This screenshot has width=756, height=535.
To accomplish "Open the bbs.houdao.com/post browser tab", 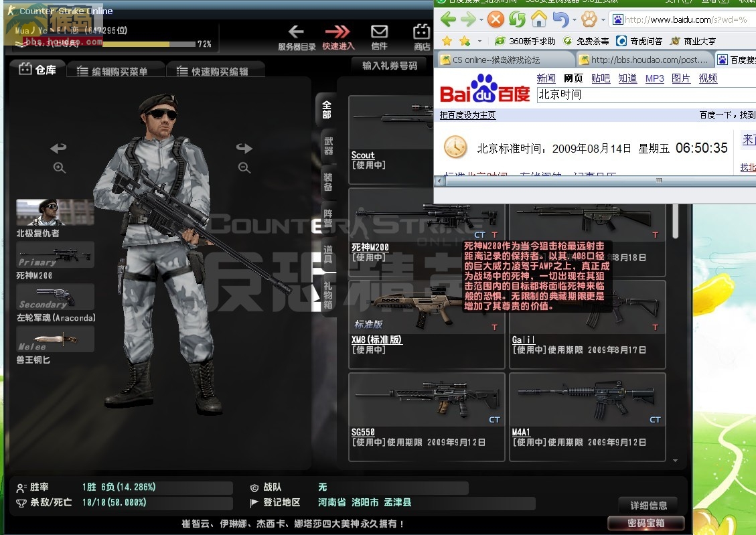I will (646, 60).
